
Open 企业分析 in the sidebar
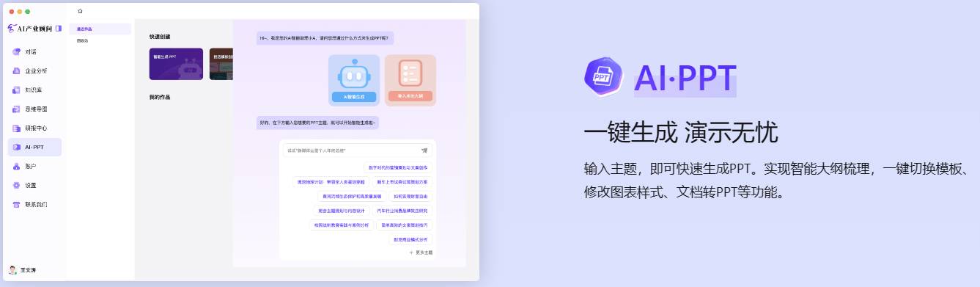[x=34, y=71]
